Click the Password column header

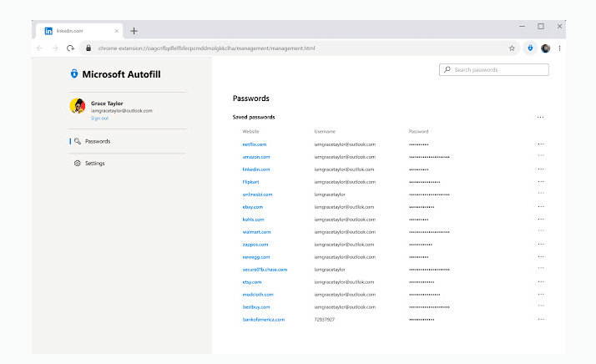point(418,132)
